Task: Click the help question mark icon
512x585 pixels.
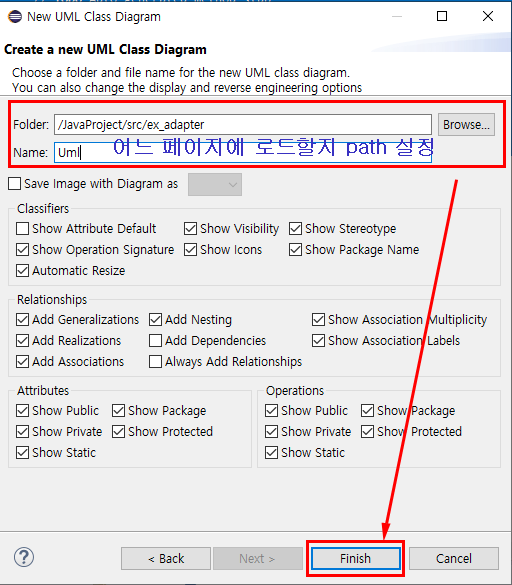Action: [24, 557]
